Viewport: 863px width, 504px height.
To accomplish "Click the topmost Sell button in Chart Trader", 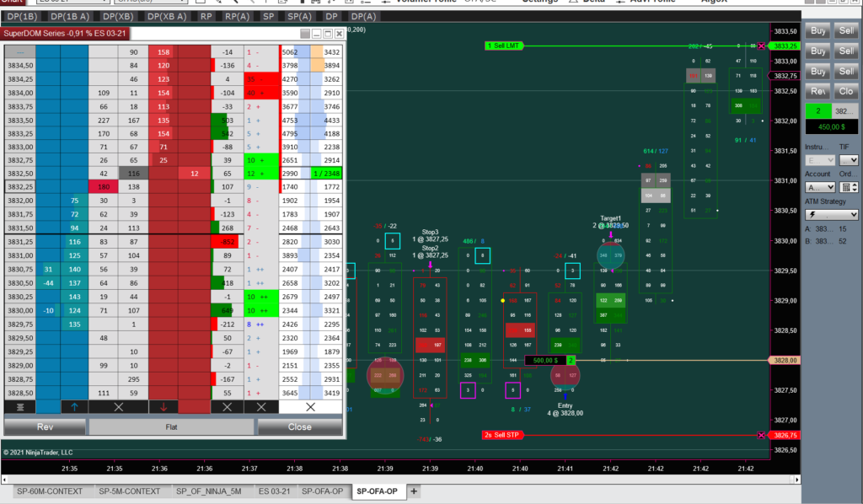I will click(x=846, y=31).
